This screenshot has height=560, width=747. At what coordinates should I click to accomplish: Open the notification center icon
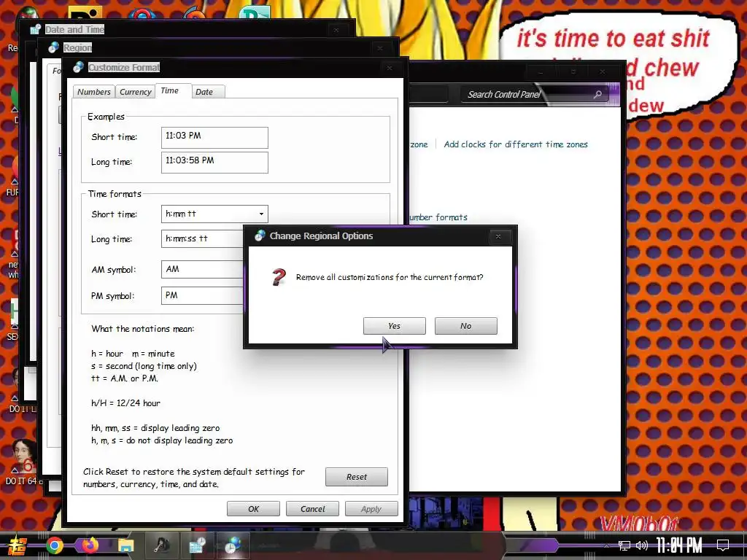click(x=723, y=545)
